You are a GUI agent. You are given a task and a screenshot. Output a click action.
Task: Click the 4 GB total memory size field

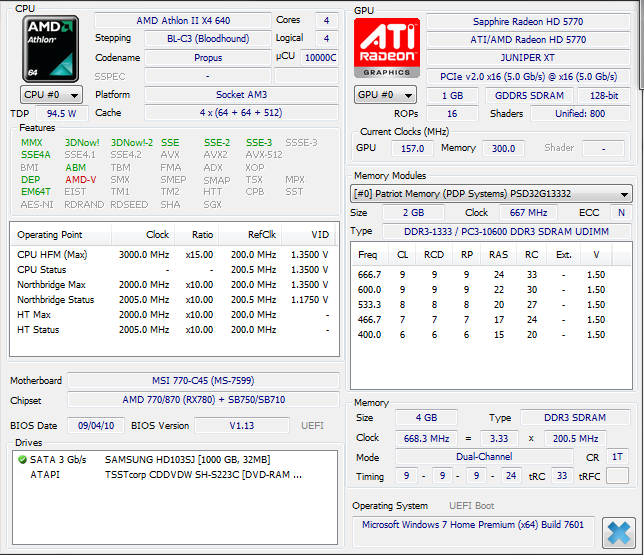(x=426, y=417)
